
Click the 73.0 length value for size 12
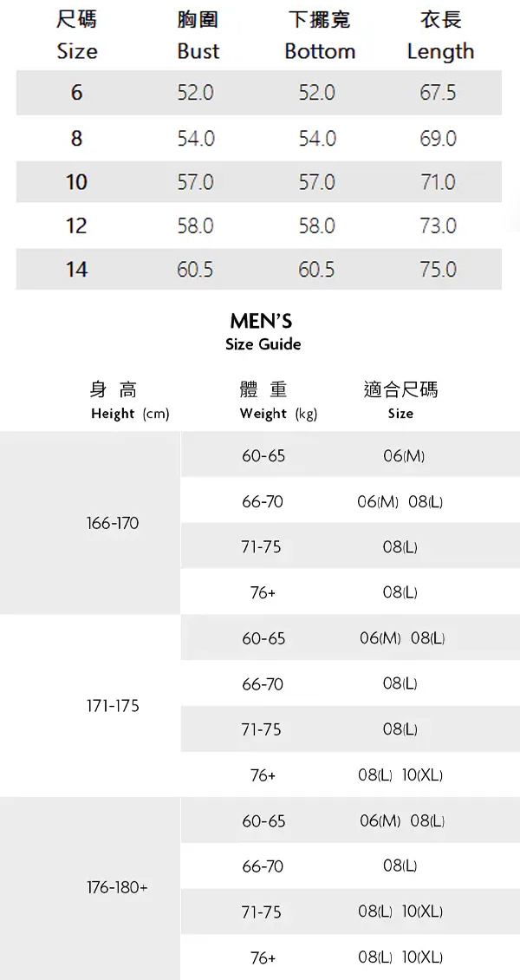click(438, 226)
